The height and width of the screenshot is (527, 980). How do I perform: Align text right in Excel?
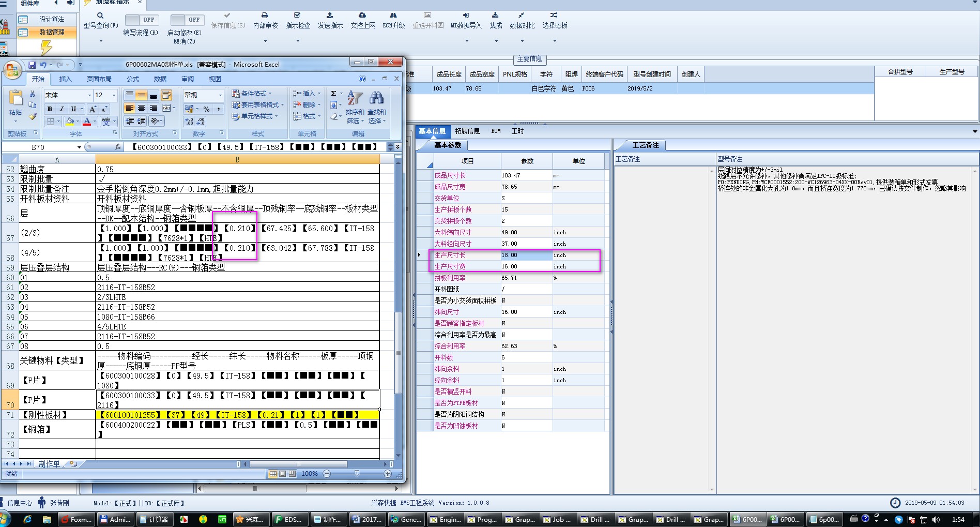click(x=153, y=108)
